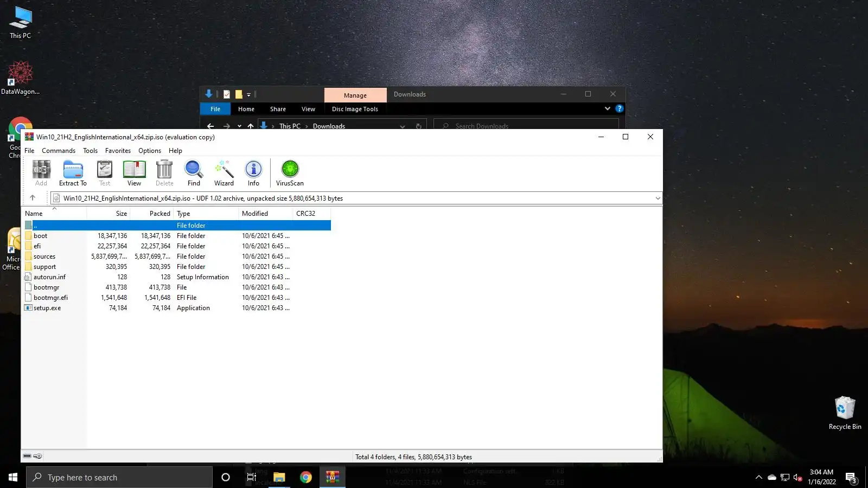
Task: Run VirusScan on the archive
Action: coord(290,174)
